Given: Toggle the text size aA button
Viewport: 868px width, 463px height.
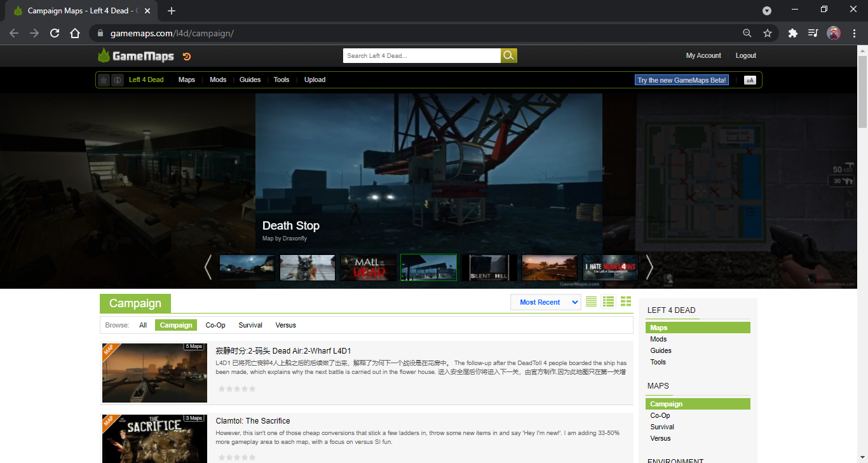Looking at the screenshot, I should pos(750,80).
